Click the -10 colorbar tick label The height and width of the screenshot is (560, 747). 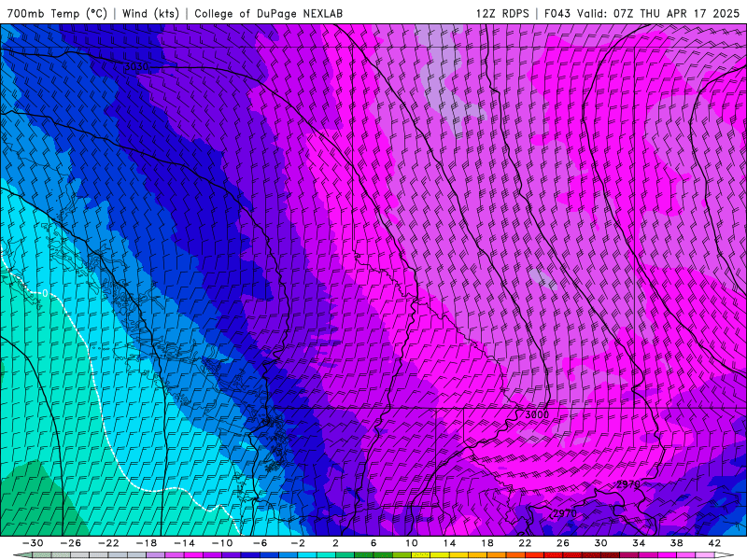222,543
